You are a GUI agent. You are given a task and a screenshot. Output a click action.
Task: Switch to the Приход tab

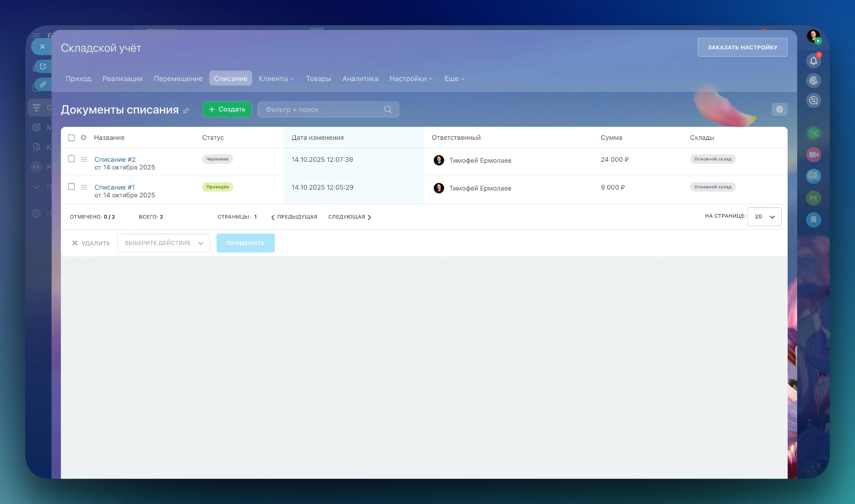click(78, 79)
